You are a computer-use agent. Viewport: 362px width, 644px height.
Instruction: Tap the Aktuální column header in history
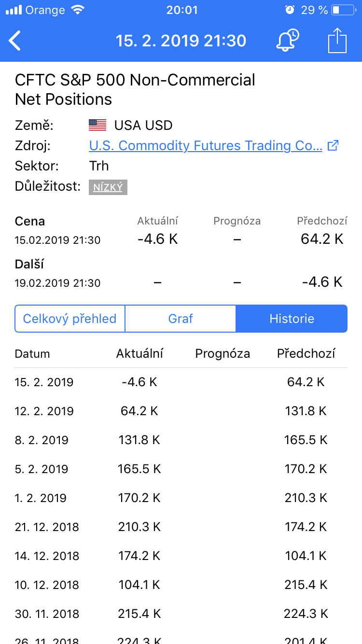click(x=139, y=354)
